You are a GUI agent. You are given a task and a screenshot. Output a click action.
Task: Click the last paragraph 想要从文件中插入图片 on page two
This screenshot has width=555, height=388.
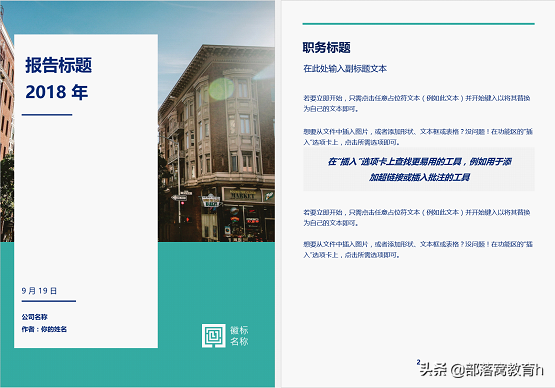[x=418, y=249]
